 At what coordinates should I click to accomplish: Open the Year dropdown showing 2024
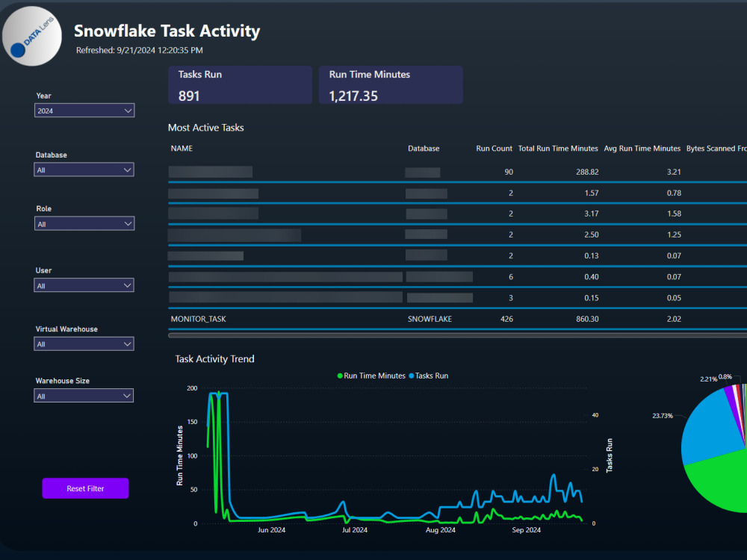(84, 111)
